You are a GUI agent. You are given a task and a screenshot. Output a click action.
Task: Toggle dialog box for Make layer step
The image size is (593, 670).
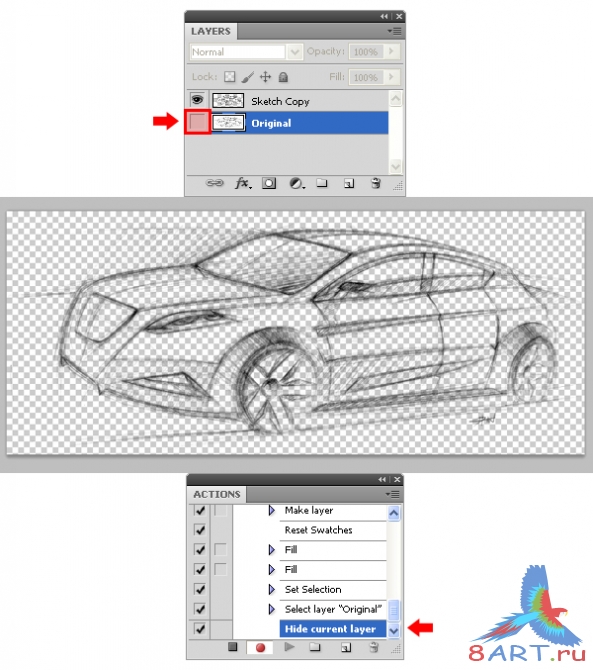(x=220, y=510)
